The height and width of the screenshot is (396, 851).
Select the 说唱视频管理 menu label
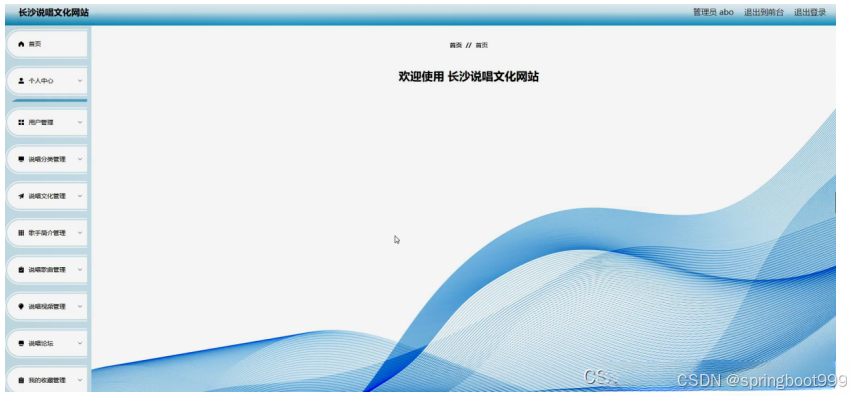47,306
